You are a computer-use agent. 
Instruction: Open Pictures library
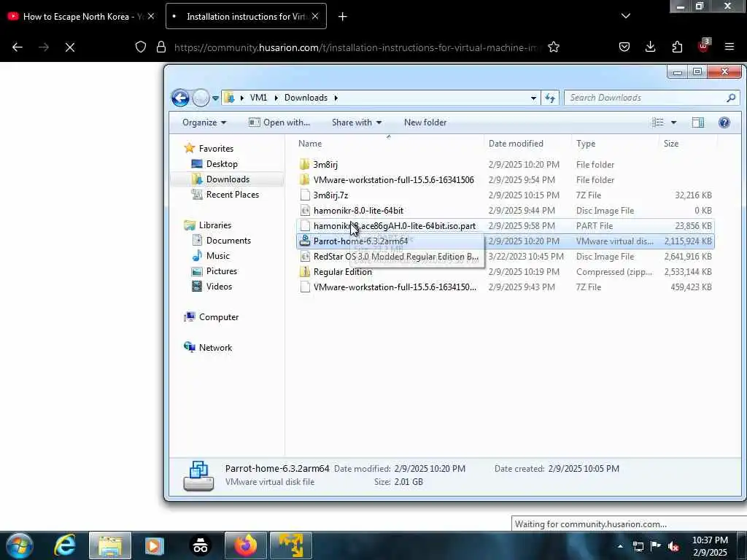[x=222, y=271]
